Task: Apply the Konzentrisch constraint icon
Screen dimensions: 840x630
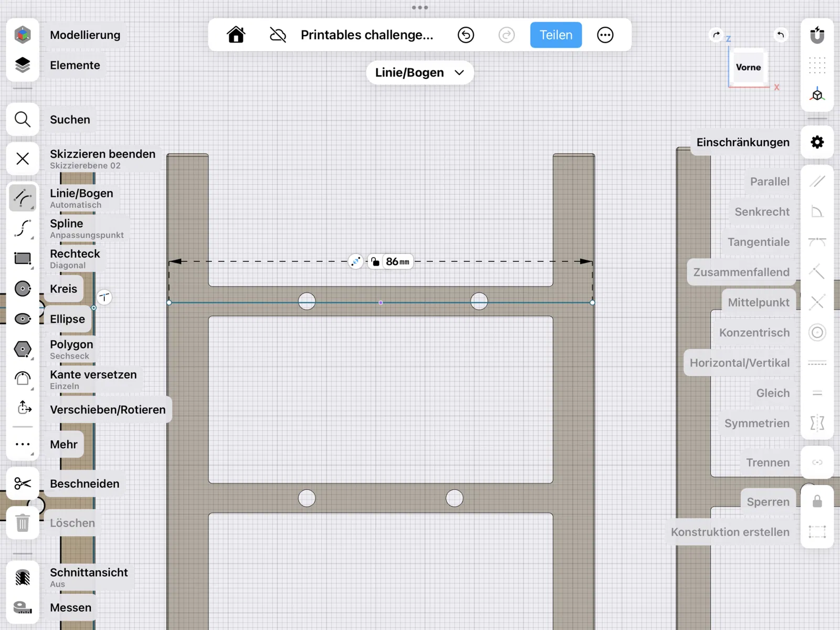Action: pyautogui.click(x=817, y=332)
